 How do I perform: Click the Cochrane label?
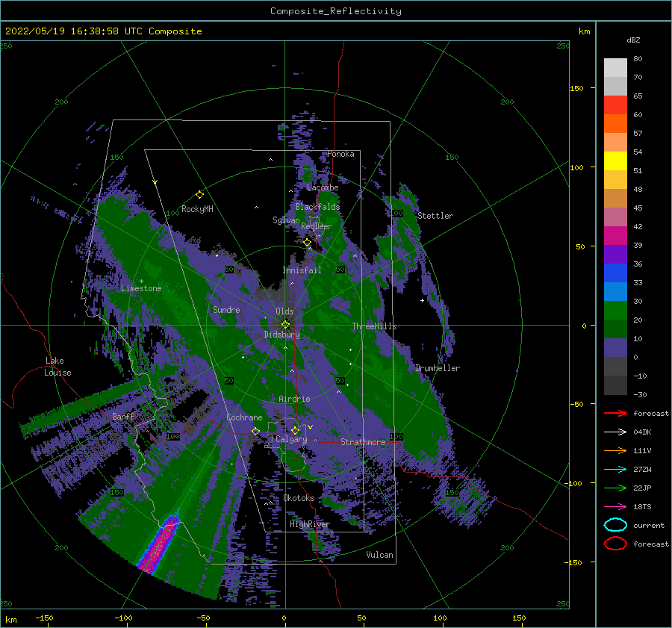244,417
